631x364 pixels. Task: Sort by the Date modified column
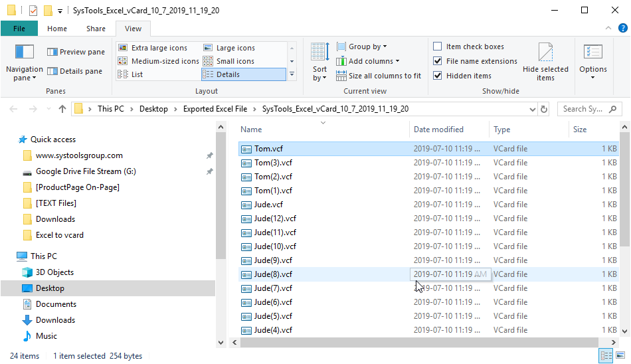click(438, 130)
